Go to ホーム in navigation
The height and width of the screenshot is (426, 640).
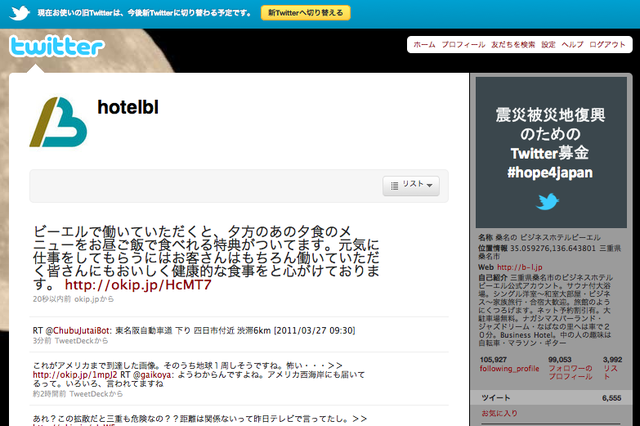pyautogui.click(x=424, y=44)
